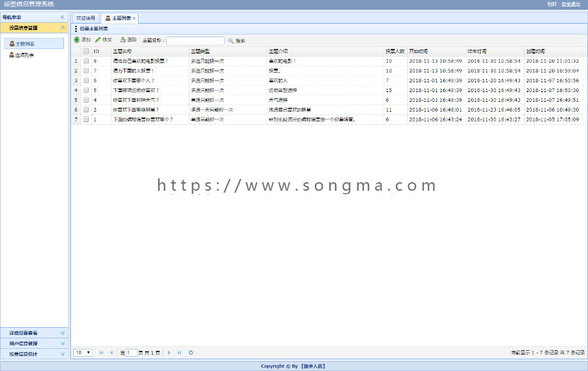
Task: Click the 开始时间 column header
Action: [x=436, y=52]
